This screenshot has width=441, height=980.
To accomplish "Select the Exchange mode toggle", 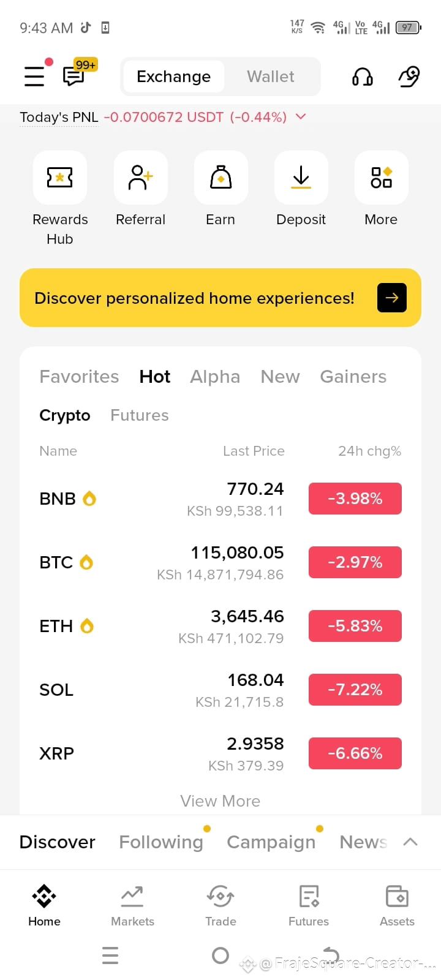I will (x=174, y=77).
